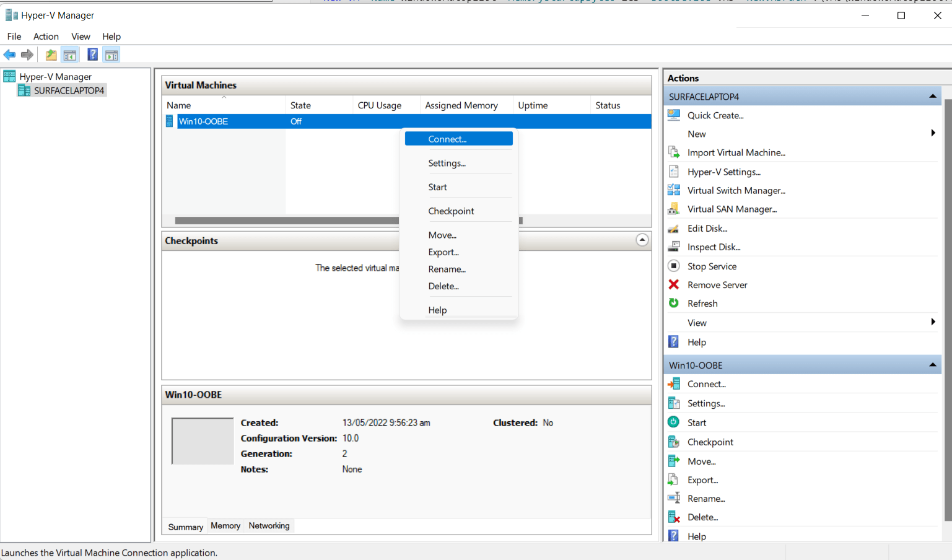
Task: Select Hyper-V Manager root tree node
Action: click(x=55, y=77)
